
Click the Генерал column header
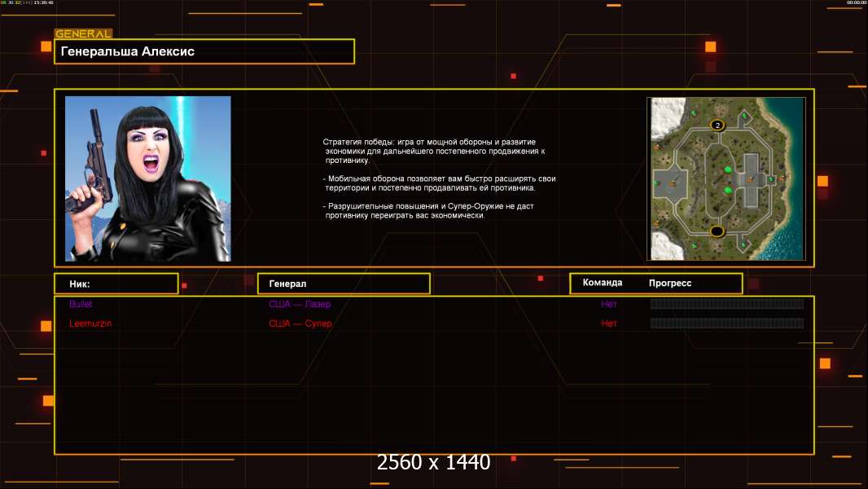(344, 284)
